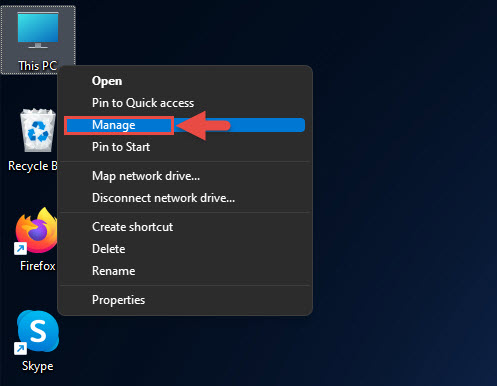The width and height of the screenshot is (497, 386).
Task: Choose Open from the context menu
Action: (x=185, y=81)
